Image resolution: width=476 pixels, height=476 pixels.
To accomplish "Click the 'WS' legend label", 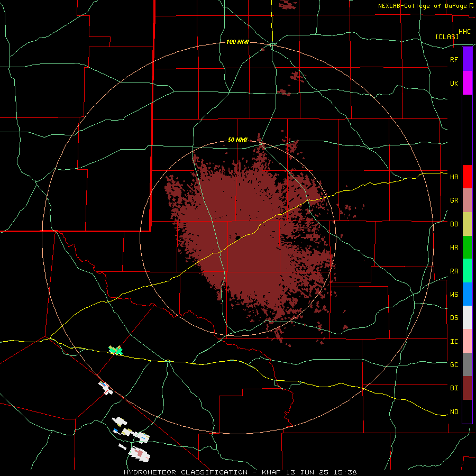I will [x=454, y=295].
